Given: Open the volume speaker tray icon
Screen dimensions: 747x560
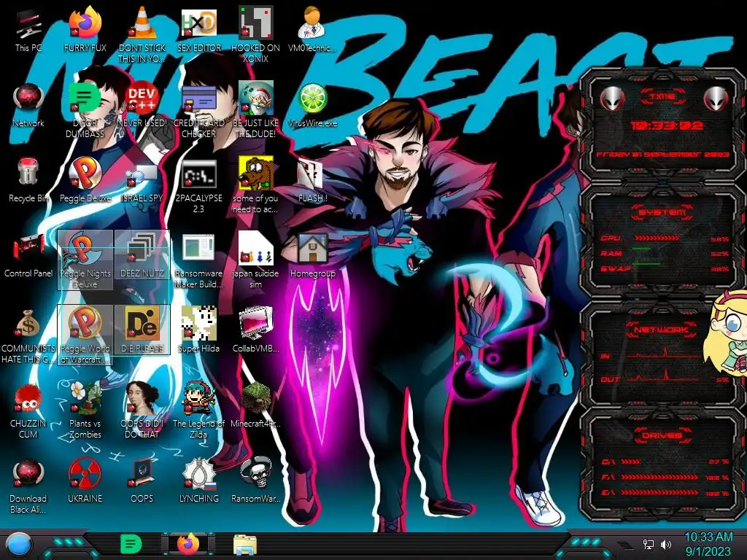Looking at the screenshot, I should click(665, 544).
